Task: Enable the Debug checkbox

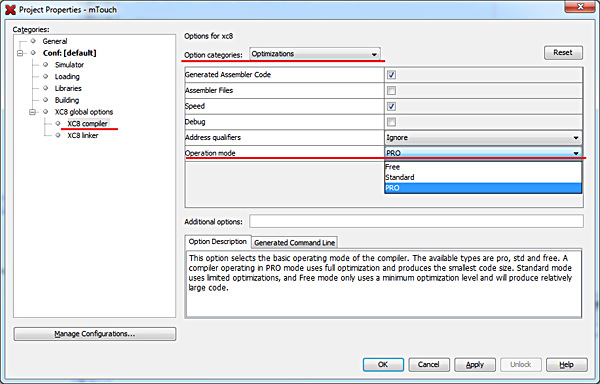Action: click(x=391, y=122)
